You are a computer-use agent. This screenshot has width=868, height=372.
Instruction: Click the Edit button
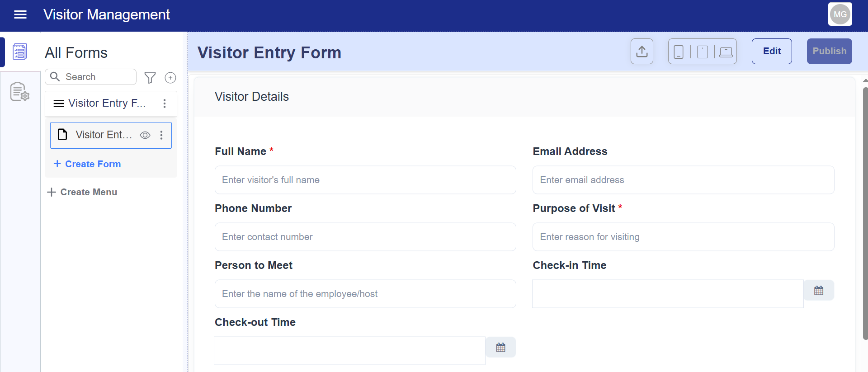pyautogui.click(x=772, y=52)
